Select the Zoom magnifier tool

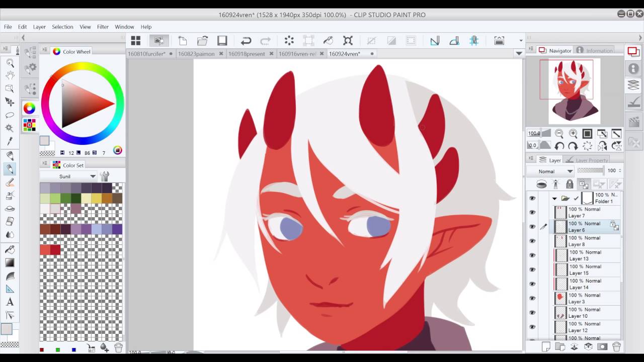pos(10,63)
